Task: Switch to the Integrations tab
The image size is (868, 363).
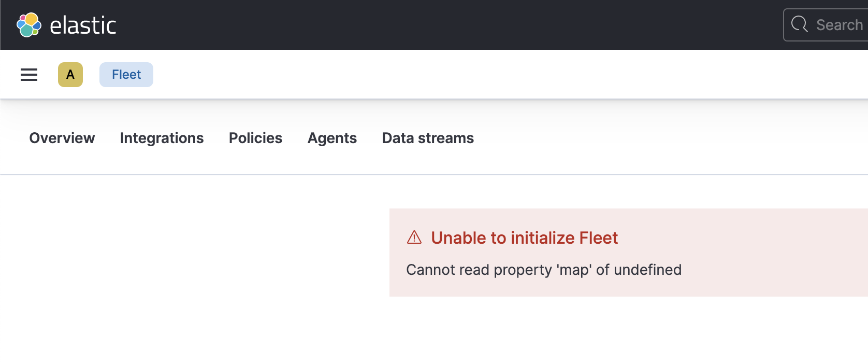Action: click(x=162, y=138)
